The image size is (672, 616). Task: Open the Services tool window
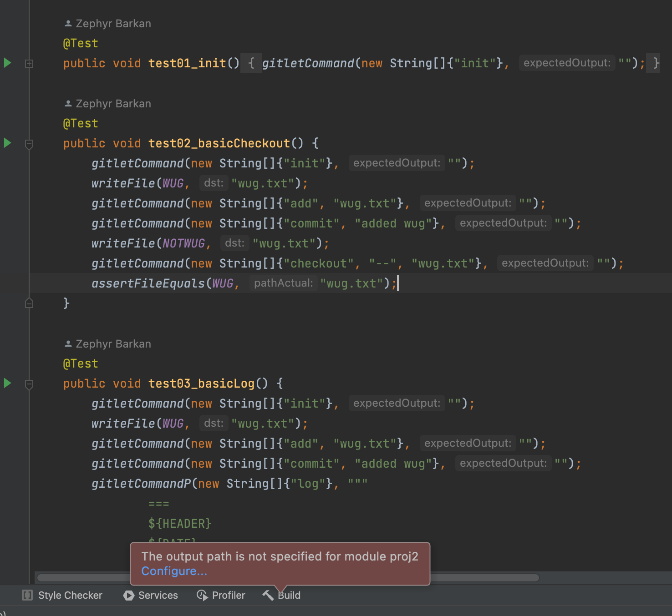click(x=151, y=595)
